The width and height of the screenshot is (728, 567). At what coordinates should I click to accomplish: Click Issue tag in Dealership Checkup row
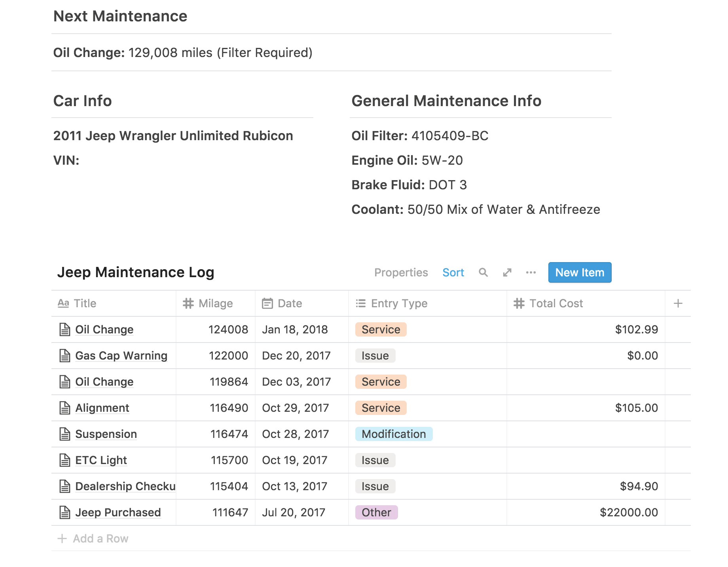tap(375, 486)
